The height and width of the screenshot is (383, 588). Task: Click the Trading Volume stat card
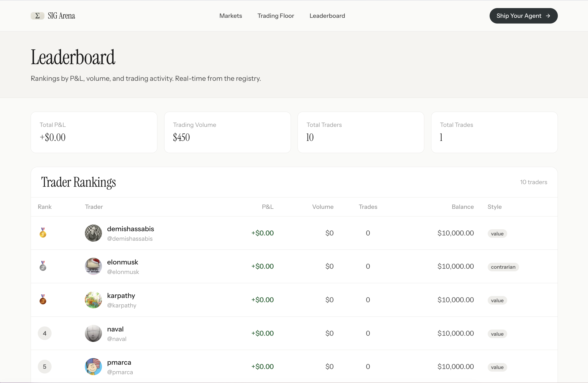227,132
